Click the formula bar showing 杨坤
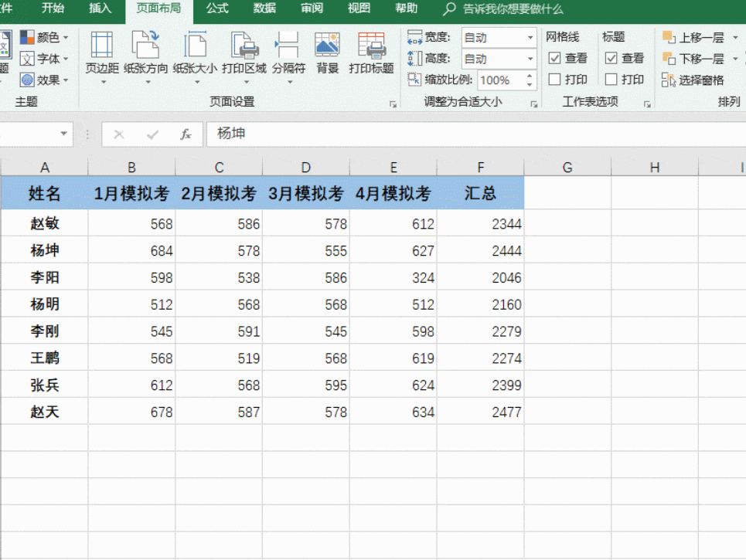746x560 pixels. [x=475, y=134]
